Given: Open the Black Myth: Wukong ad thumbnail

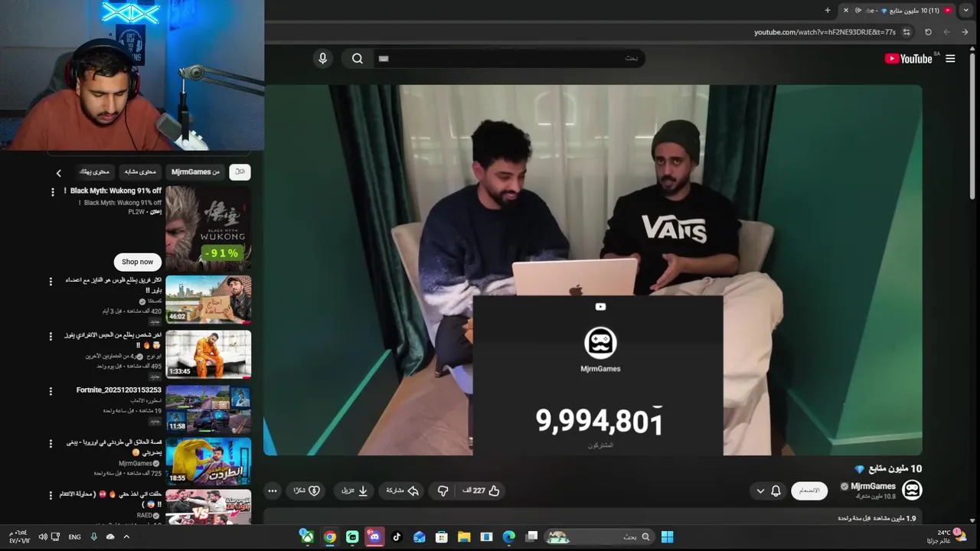Looking at the screenshot, I should (x=208, y=228).
